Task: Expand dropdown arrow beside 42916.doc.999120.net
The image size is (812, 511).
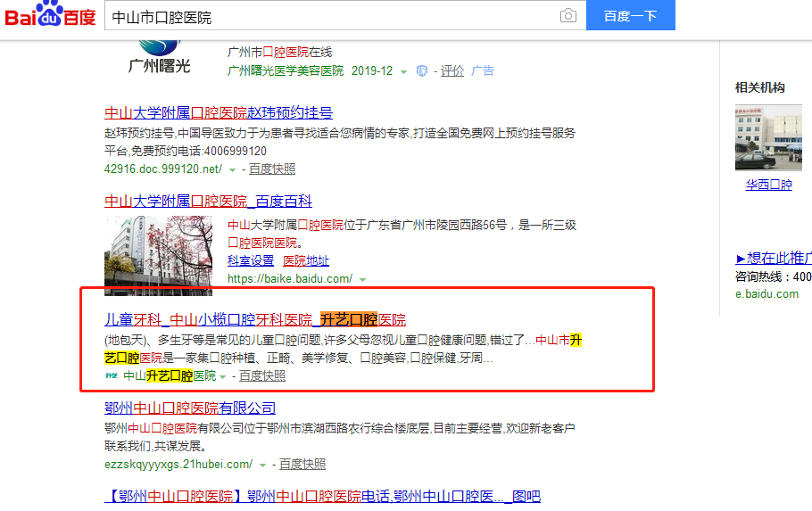Action: tap(233, 169)
